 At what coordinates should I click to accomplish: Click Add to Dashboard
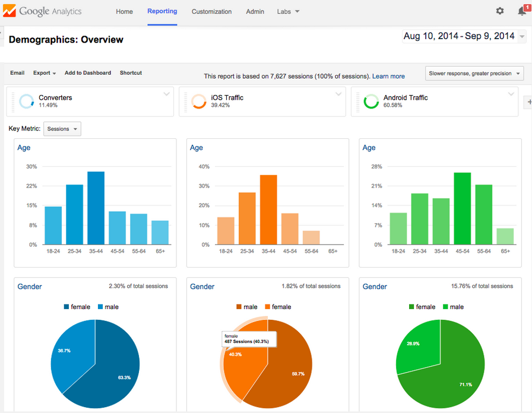coord(87,72)
